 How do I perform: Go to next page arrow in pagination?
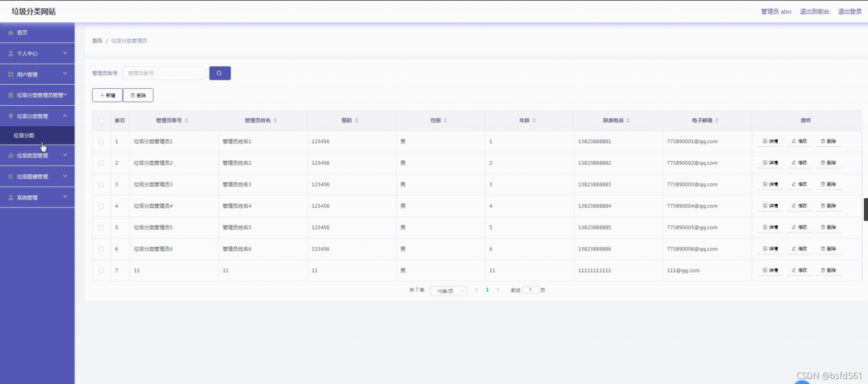(498, 290)
